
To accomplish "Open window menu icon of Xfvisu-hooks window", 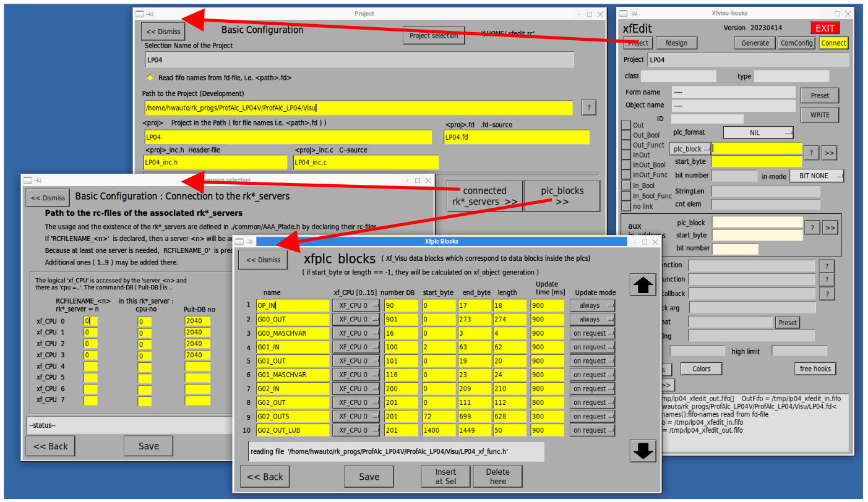I will (x=624, y=14).
